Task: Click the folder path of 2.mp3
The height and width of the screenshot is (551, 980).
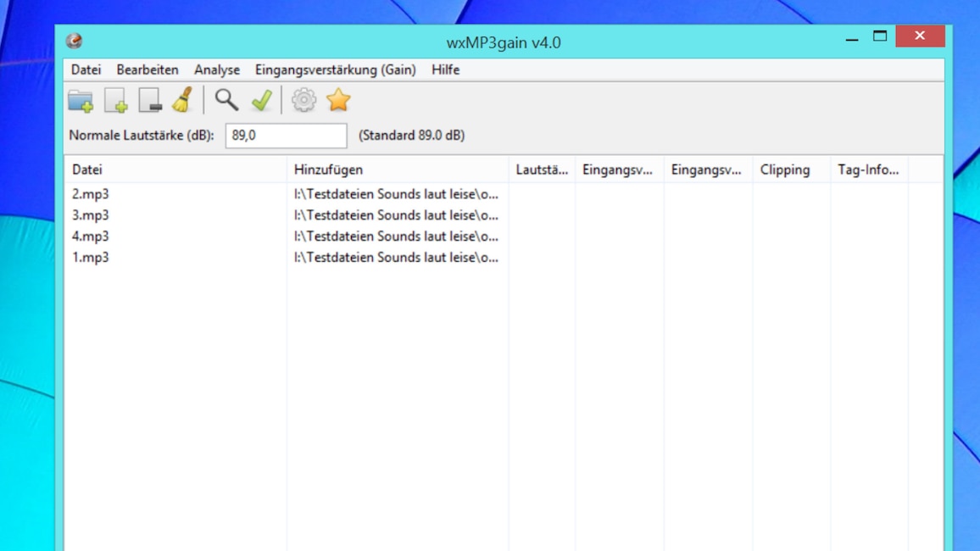Action: (396, 193)
